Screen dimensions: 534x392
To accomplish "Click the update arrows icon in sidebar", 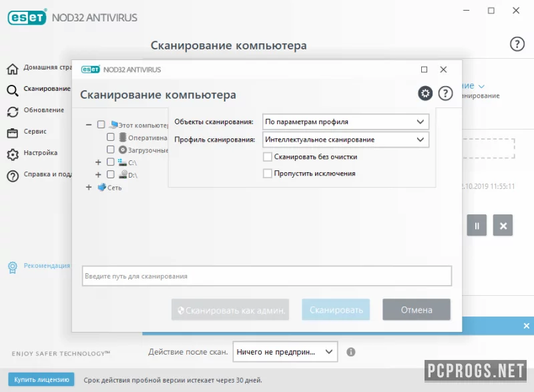I will (13, 112).
